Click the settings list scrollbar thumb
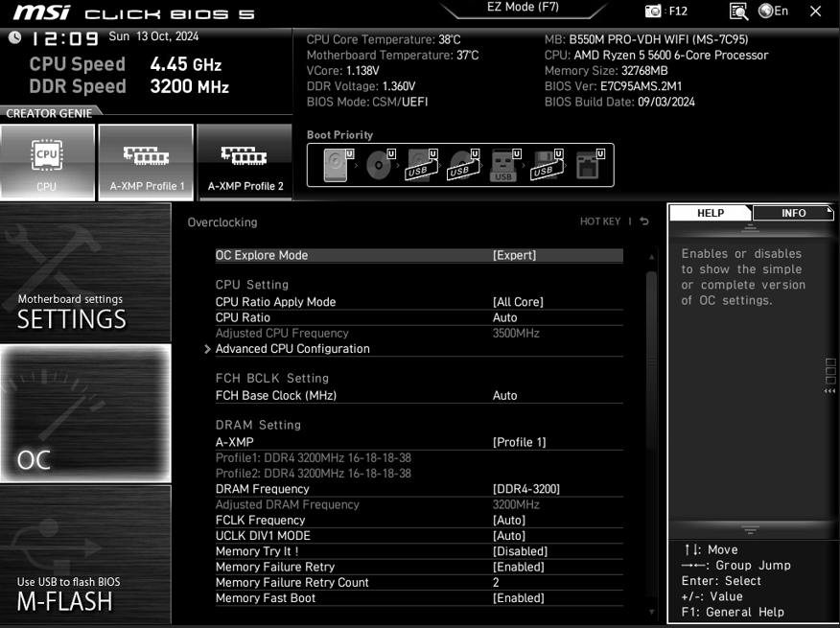Screen dimensions: 840x628 651,361
